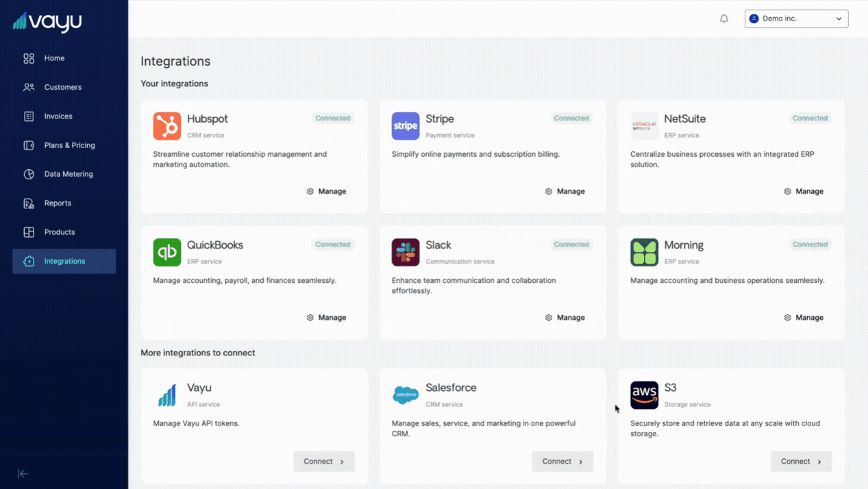Viewport: 868px width, 489px height.
Task: Open Customers section
Action: click(x=64, y=87)
